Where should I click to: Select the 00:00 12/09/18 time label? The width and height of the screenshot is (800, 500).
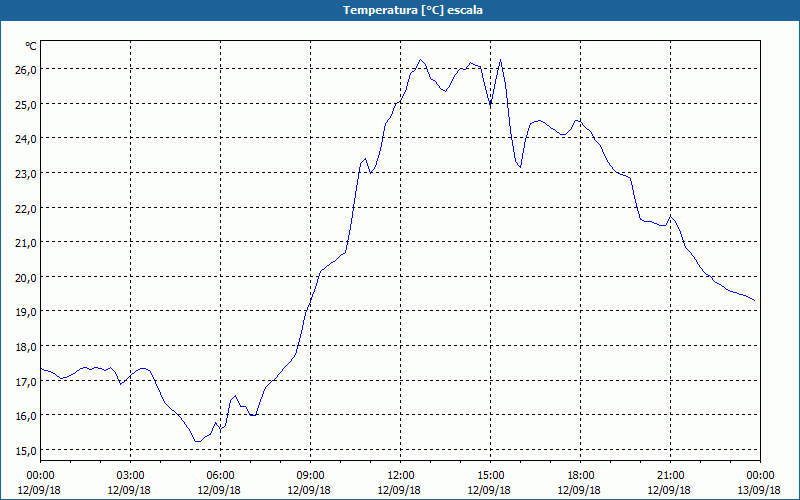coord(40,483)
